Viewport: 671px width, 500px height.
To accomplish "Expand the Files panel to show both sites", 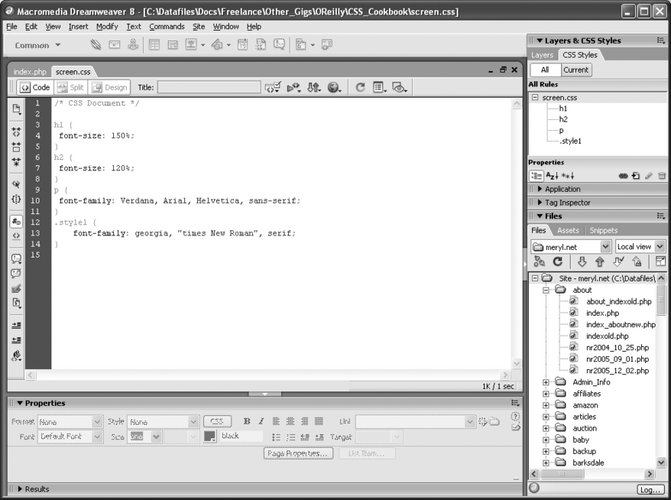I will pos(661,262).
